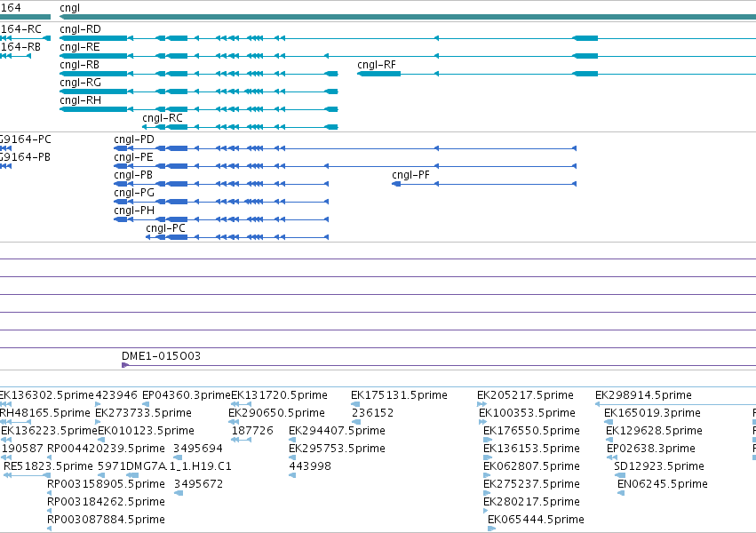The height and width of the screenshot is (533, 756).
Task: Click the EK295753.5prime label
Action: [337, 449]
